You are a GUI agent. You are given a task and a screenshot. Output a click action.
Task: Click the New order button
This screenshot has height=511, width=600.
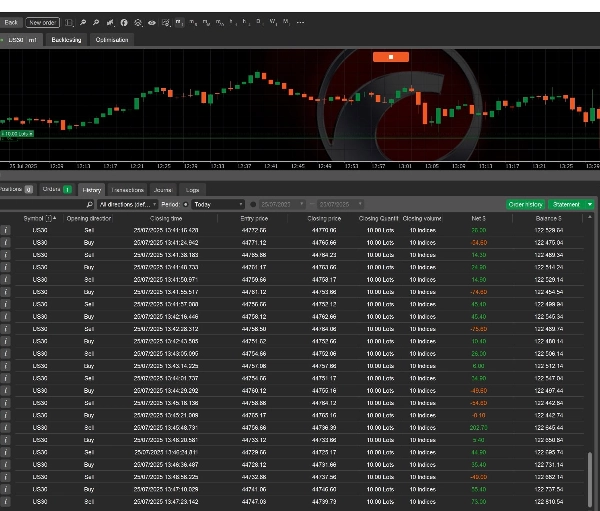(42, 21)
